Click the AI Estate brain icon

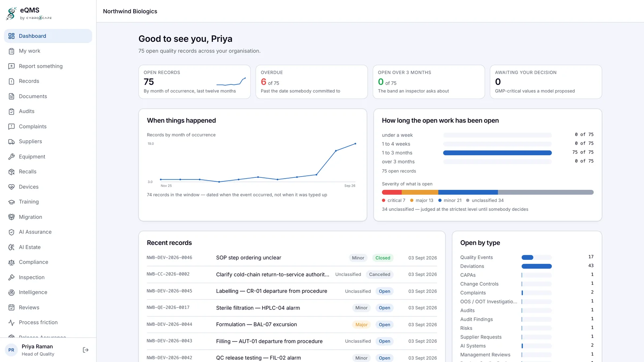11,247
